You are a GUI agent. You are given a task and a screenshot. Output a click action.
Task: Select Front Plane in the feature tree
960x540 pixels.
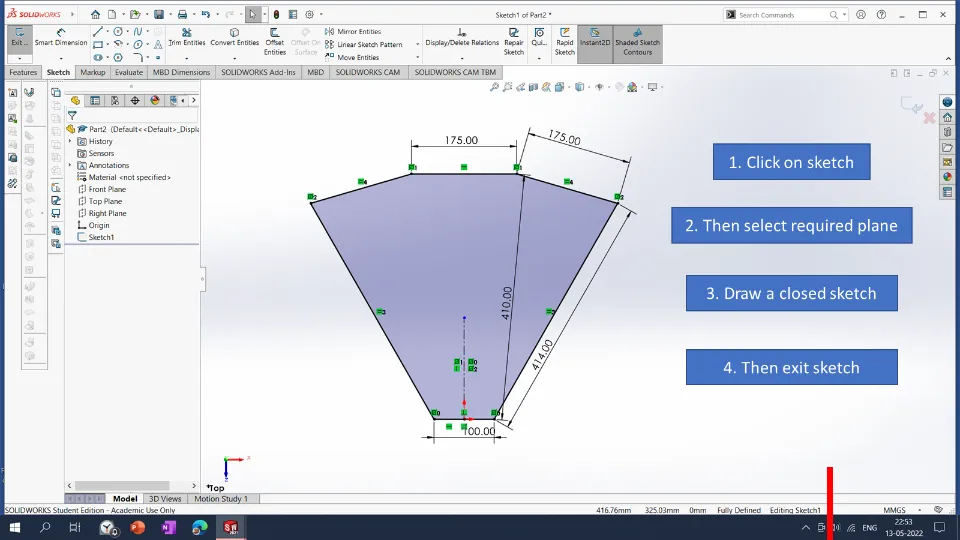point(102,189)
